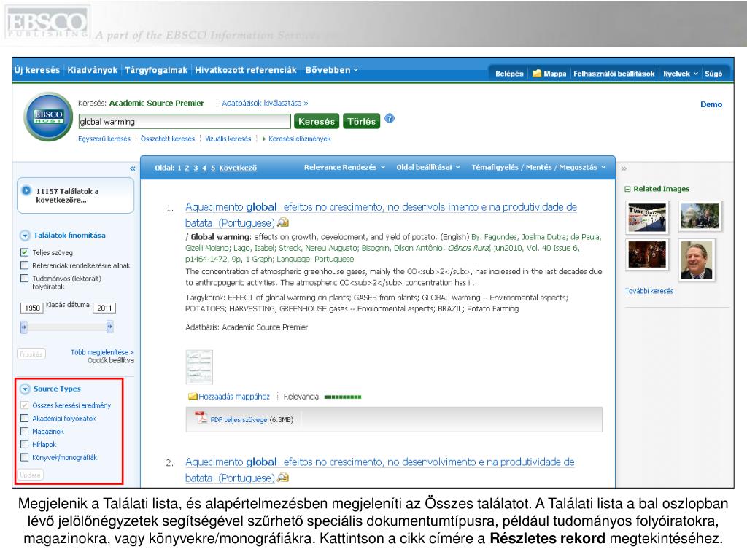The image size is (747, 560).
Task: Open Oldal beállításai dropdown
Action: point(428,167)
